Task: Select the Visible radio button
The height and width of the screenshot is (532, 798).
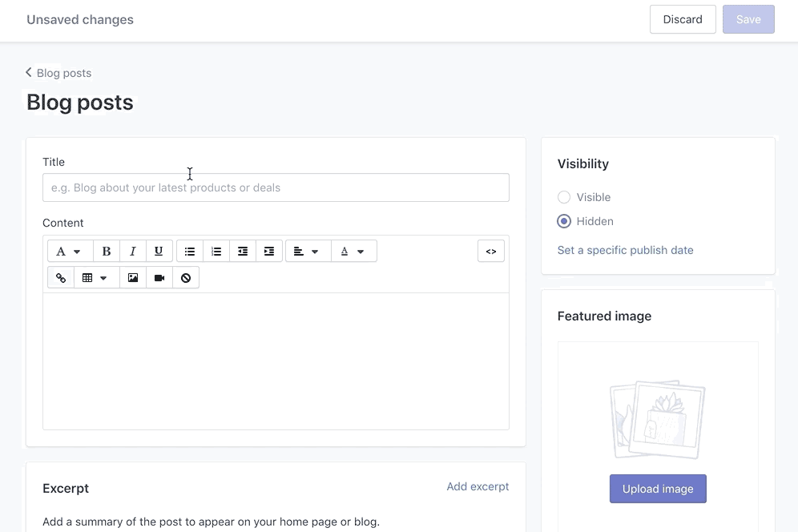Action: [564, 197]
